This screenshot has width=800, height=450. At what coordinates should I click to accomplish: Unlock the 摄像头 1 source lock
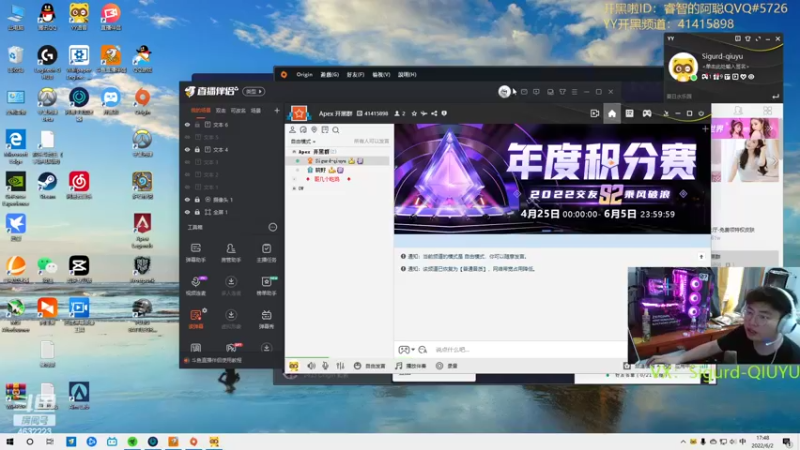pyautogui.click(x=197, y=199)
